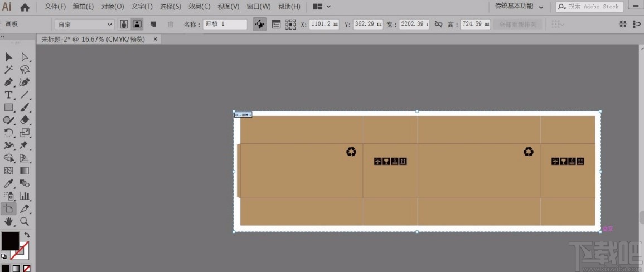Viewport: 644px width, 272px height.
Task: Select the Direct Selection tool (white arrow)
Action: click(x=24, y=57)
